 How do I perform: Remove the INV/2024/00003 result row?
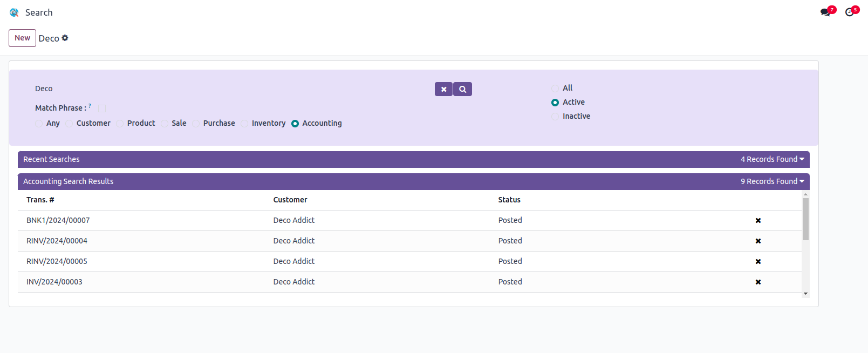[x=758, y=282]
